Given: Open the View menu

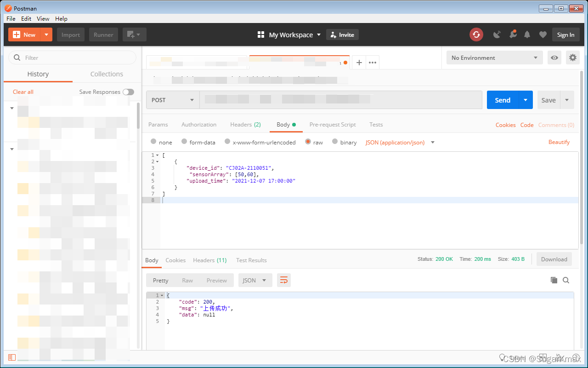Looking at the screenshot, I should tap(43, 18).
